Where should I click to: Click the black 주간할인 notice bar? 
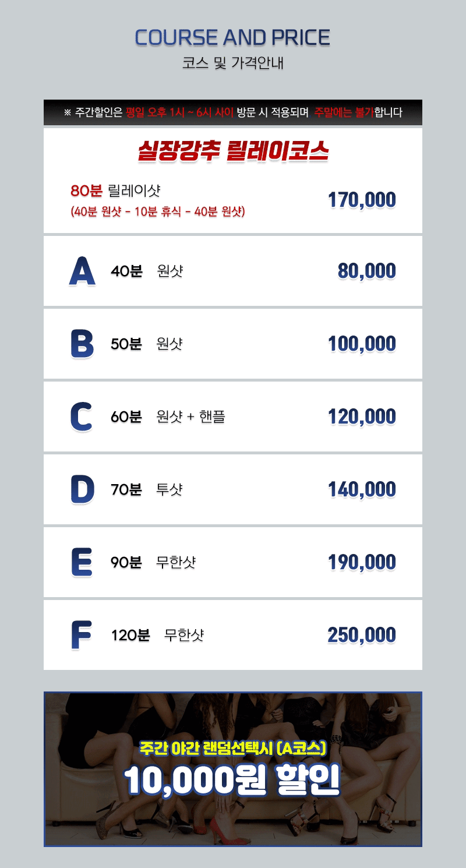point(233,112)
